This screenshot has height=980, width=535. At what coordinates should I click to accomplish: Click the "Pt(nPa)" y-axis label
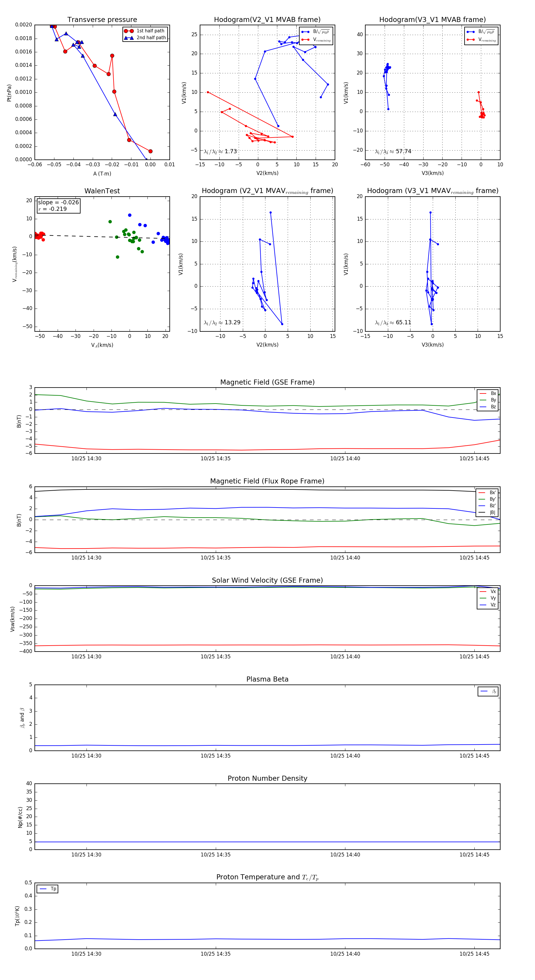tap(9, 93)
